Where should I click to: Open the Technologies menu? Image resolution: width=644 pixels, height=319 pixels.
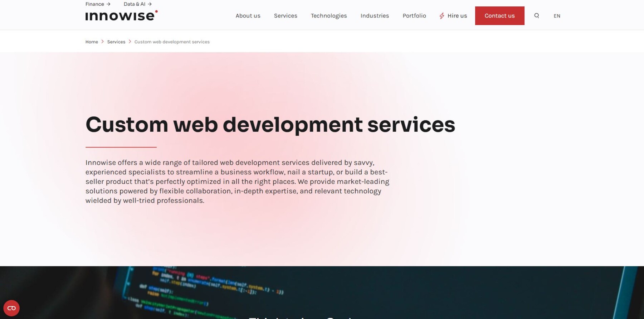coord(329,16)
